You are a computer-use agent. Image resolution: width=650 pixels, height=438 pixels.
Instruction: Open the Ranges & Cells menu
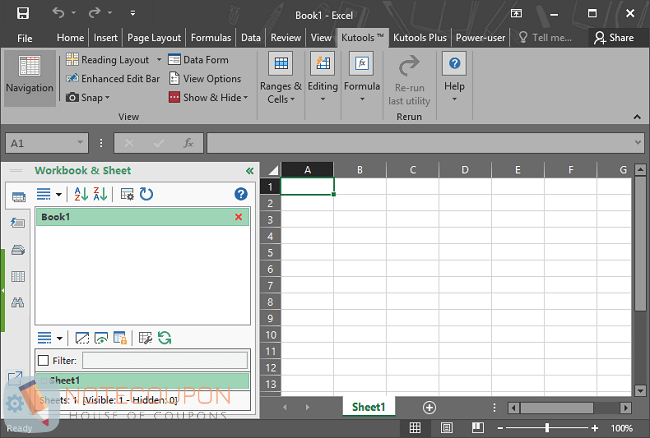click(281, 79)
